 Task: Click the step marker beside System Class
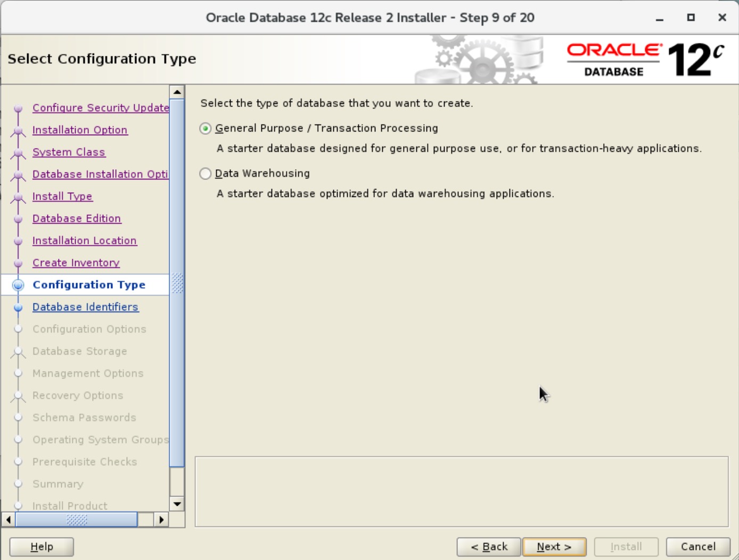18,153
